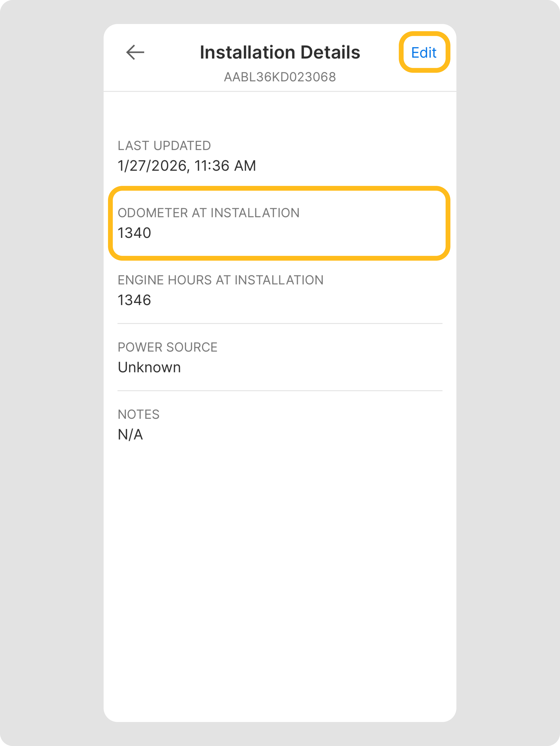
Task: Select the serial number AABL36KD023068
Action: [x=280, y=77]
